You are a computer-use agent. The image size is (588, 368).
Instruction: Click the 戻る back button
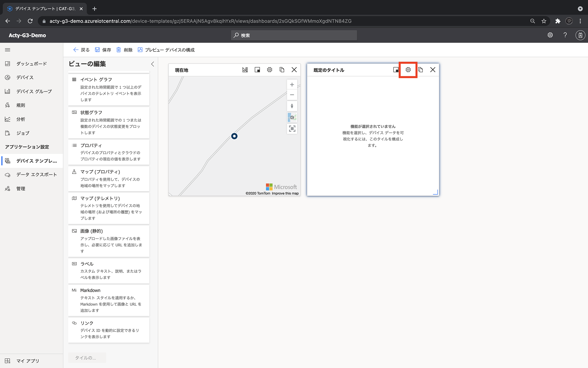81,50
